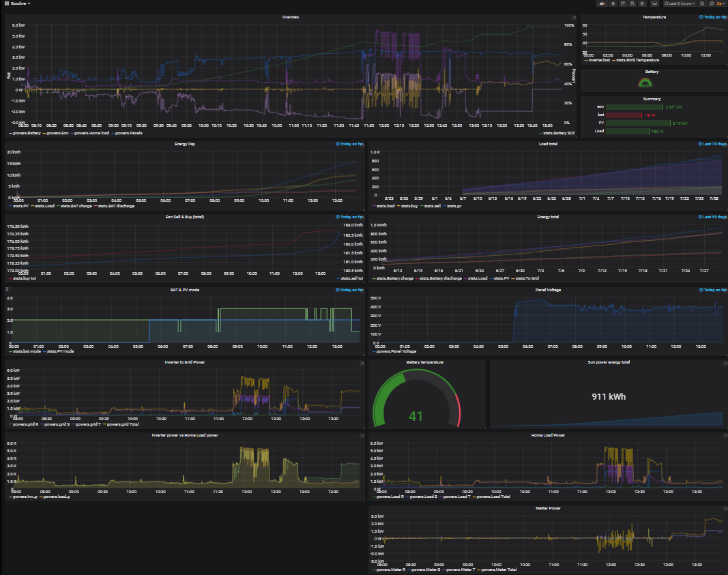
Task: Click the color line beside stats.PV legend
Action: click(x=11, y=206)
